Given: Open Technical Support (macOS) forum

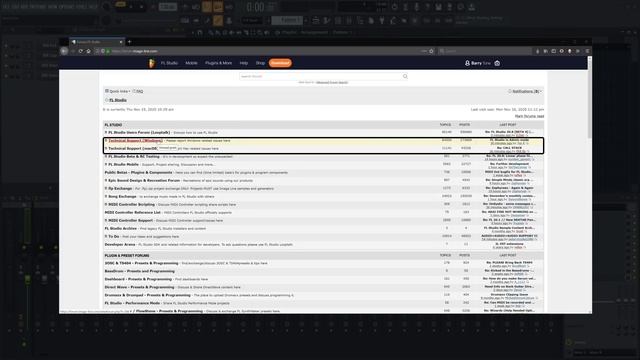Looking at the screenshot, I should point(133,149).
